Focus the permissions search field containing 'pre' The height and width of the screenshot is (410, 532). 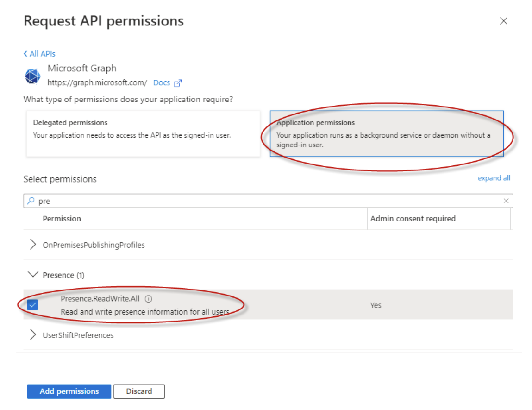pyautogui.click(x=268, y=201)
